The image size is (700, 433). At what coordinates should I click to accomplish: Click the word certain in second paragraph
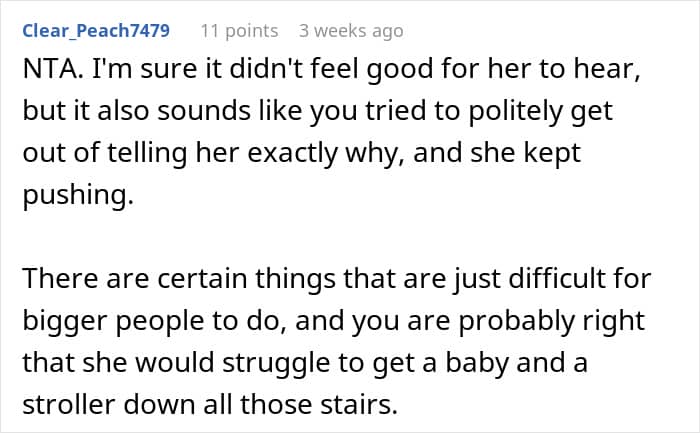[202, 279]
